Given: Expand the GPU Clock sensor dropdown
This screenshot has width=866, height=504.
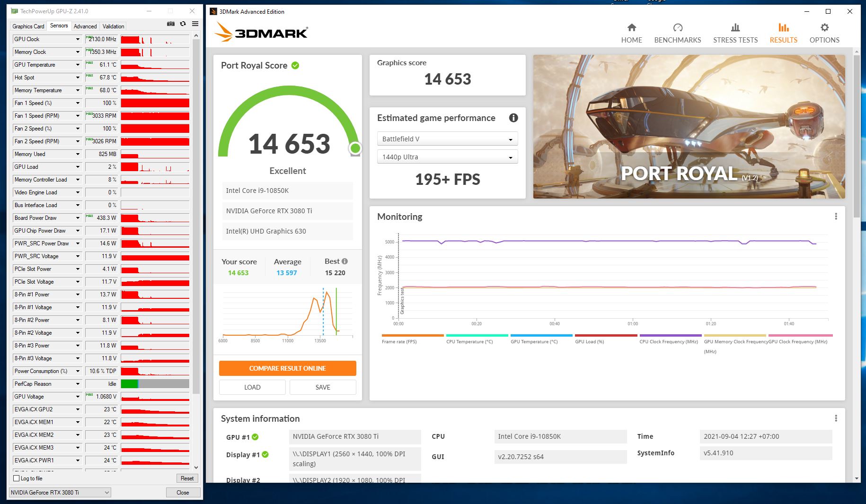Looking at the screenshot, I should coord(78,39).
